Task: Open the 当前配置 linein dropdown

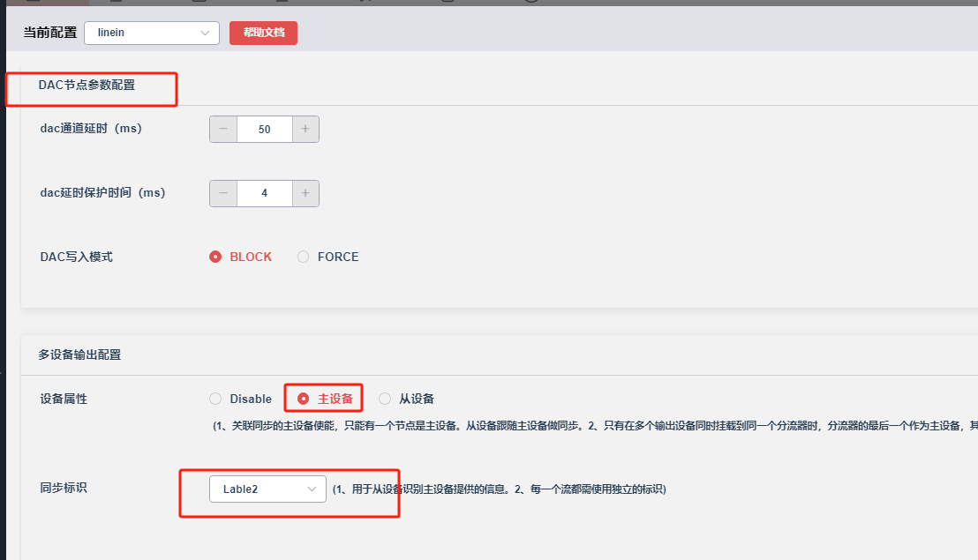Action: tap(152, 33)
